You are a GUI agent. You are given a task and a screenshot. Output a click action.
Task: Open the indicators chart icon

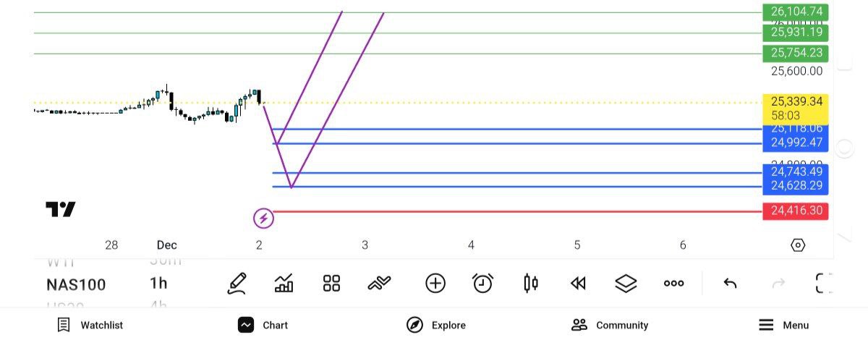[x=284, y=284]
